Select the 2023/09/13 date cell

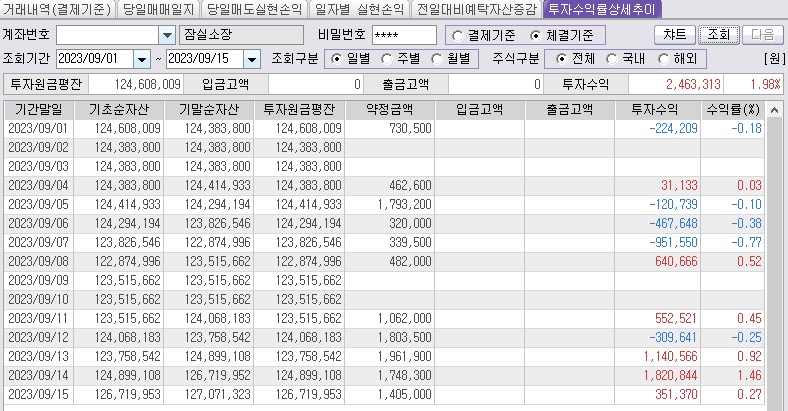[x=39, y=357]
